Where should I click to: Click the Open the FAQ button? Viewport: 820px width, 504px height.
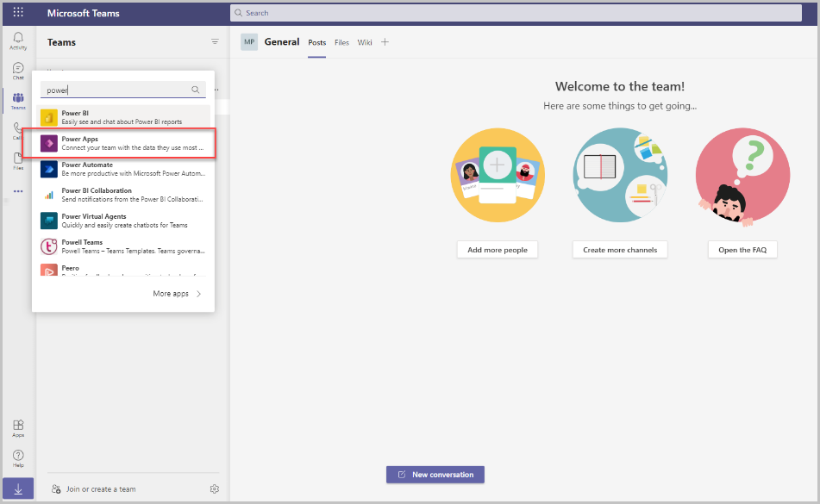click(x=742, y=249)
